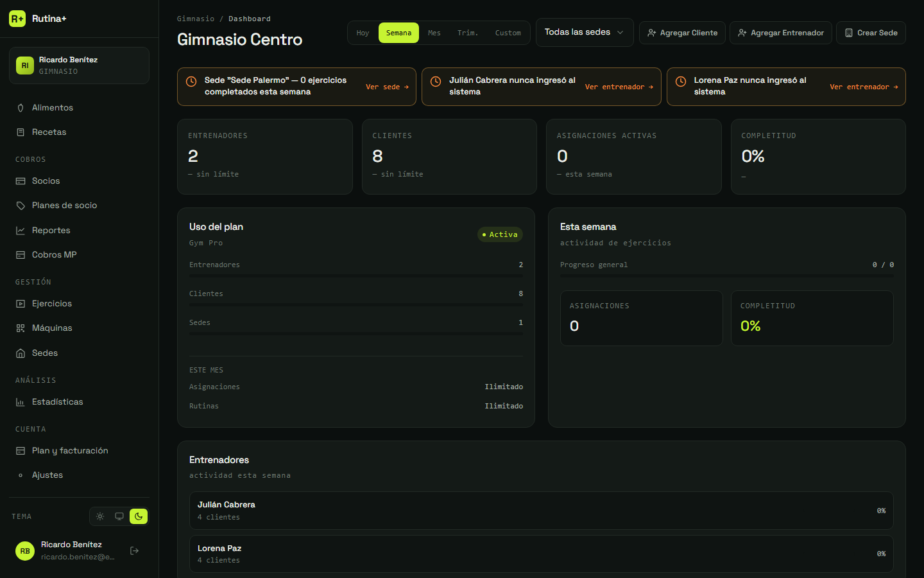Click the Activa plan status badge
This screenshot has width=924, height=578.
[x=500, y=234]
